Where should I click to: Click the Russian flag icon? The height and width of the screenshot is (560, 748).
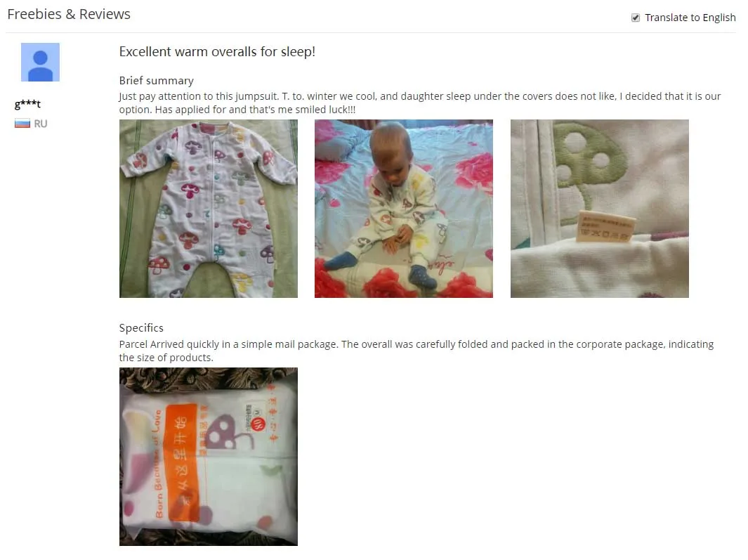(x=22, y=124)
